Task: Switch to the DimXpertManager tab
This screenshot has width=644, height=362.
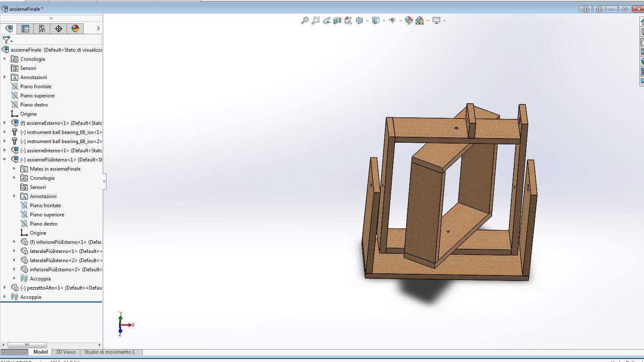Action: (59, 28)
